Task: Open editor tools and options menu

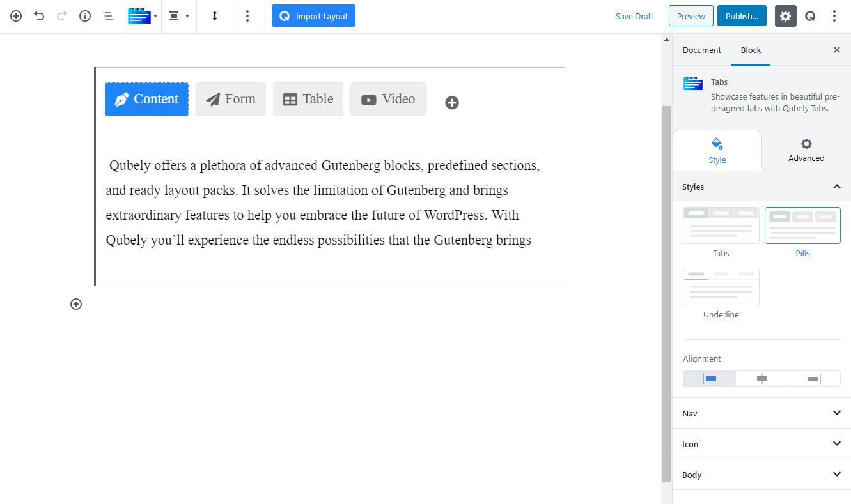Action: (x=834, y=16)
